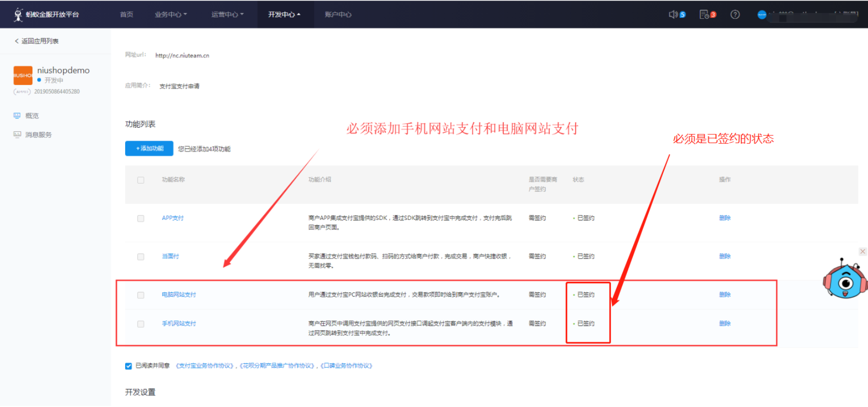Image resolution: width=868 pixels, height=407 pixels.
Task: Delete the 电脑网站支付 feature
Action: coord(725,294)
